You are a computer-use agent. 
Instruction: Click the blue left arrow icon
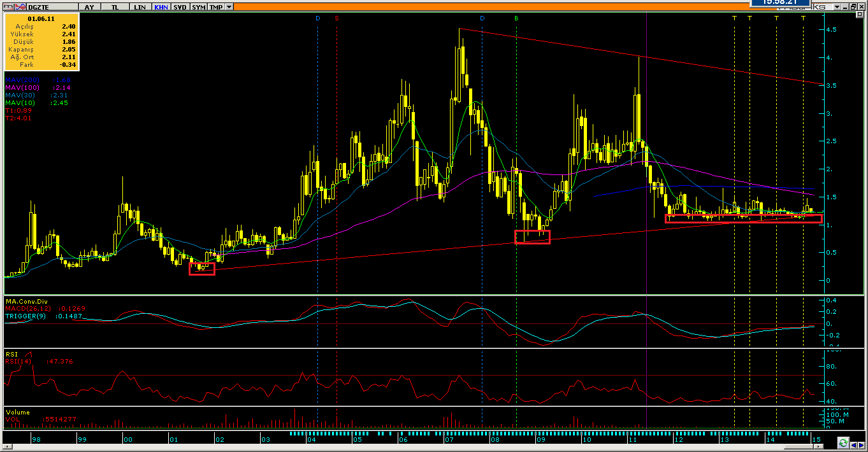pos(853,445)
